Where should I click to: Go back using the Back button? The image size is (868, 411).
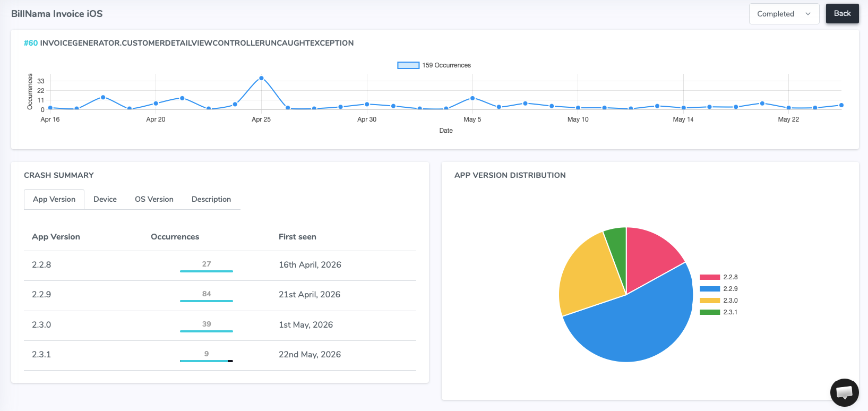[842, 13]
